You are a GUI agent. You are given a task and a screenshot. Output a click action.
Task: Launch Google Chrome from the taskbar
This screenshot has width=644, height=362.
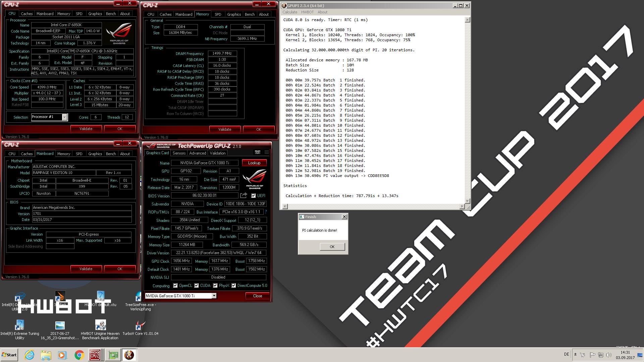79,355
